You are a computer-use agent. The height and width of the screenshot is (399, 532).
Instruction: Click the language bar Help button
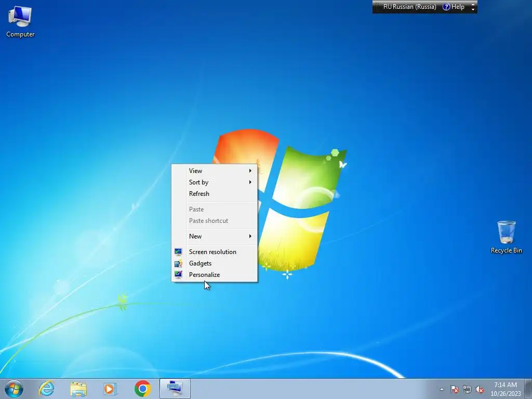point(454,7)
